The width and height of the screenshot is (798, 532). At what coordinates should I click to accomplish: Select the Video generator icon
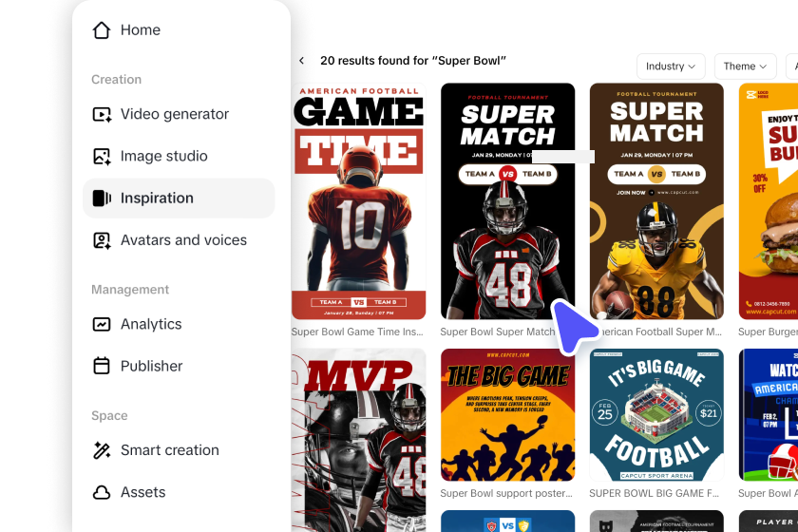pos(102,114)
